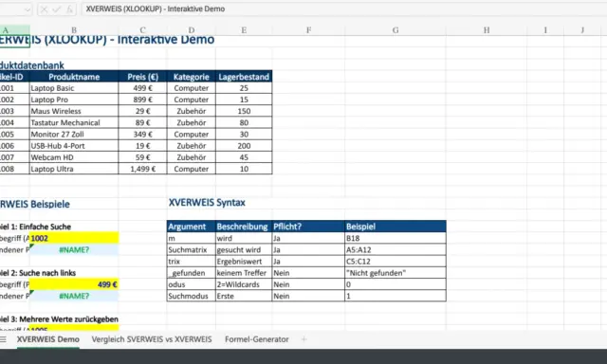Viewport: 607px width, 364px height.
Task: Select the "Nicht gefunden" example cell
Action: 395,273
